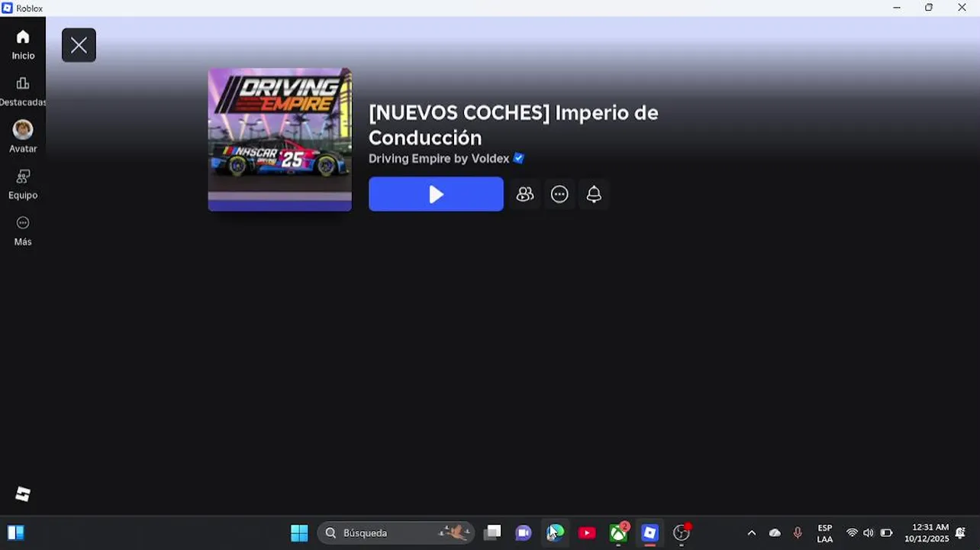Screen dimensions: 980x550
Task: Restore down the Roblox window
Action: (x=929, y=8)
